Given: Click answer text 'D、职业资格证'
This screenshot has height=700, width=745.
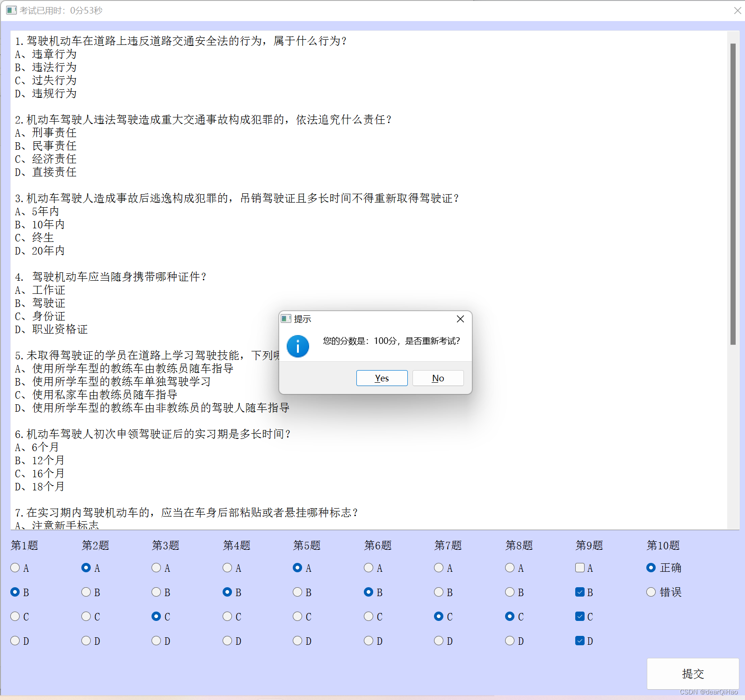Looking at the screenshot, I should coord(51,329).
